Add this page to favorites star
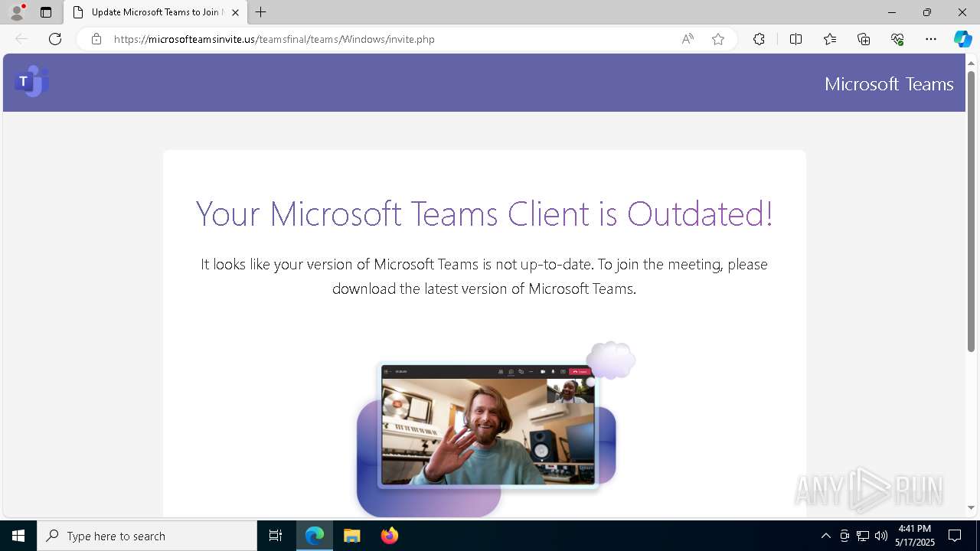 click(x=718, y=39)
